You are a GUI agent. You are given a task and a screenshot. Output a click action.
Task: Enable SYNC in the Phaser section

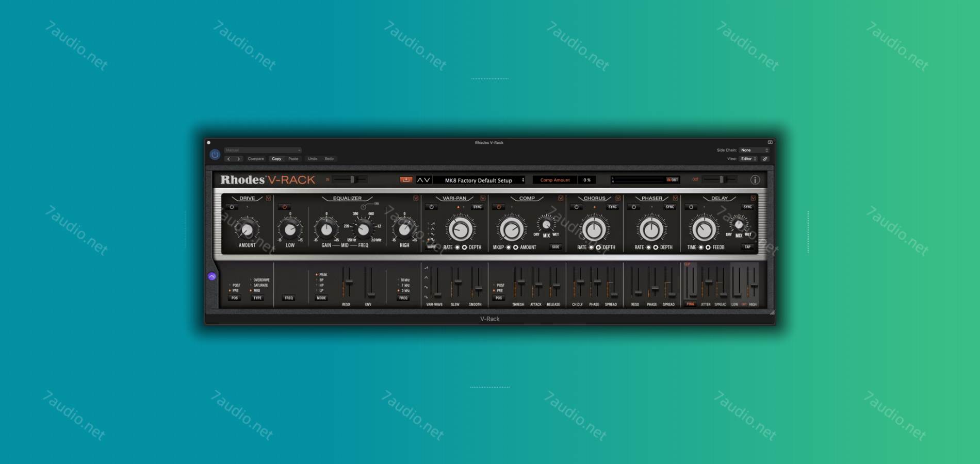[x=669, y=207]
